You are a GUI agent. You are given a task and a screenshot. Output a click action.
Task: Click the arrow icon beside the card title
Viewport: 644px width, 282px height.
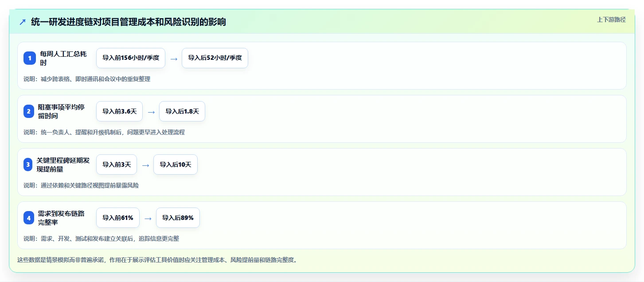[23, 22]
